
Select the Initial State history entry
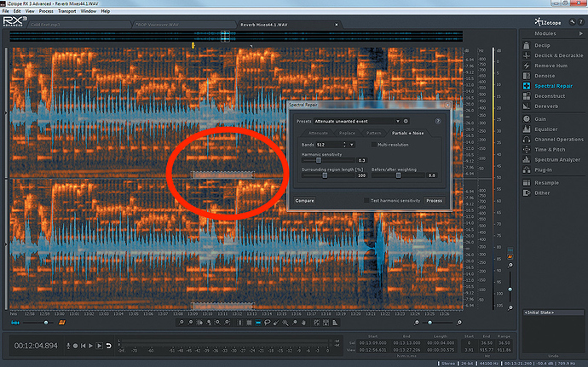coord(553,313)
